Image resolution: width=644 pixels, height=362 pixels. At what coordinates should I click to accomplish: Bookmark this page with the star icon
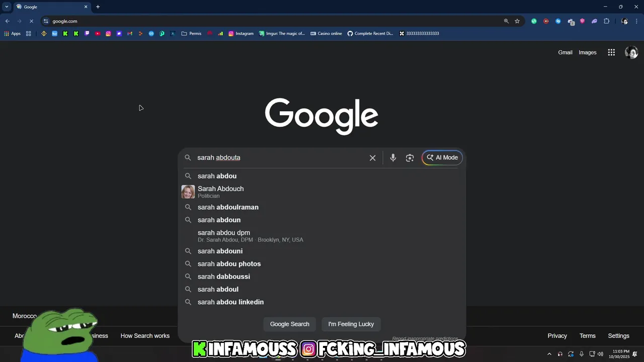(x=517, y=21)
